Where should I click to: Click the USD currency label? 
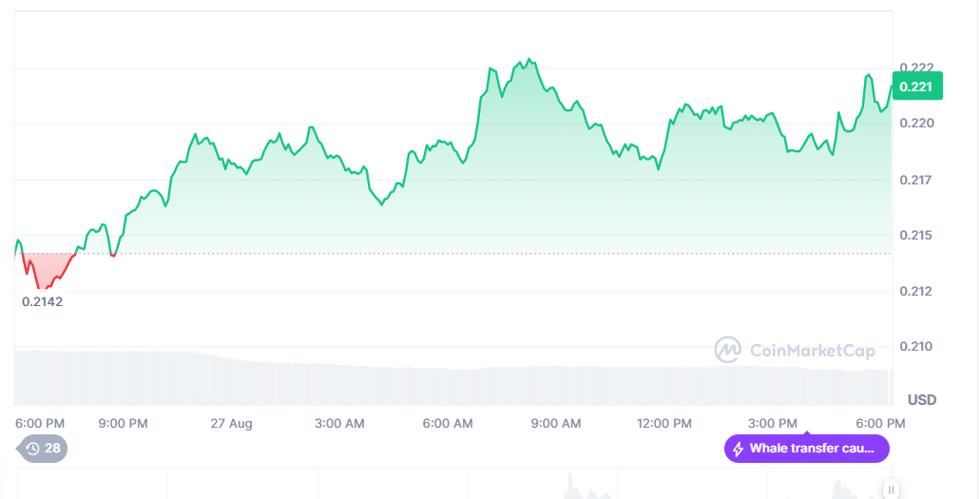[x=921, y=399]
